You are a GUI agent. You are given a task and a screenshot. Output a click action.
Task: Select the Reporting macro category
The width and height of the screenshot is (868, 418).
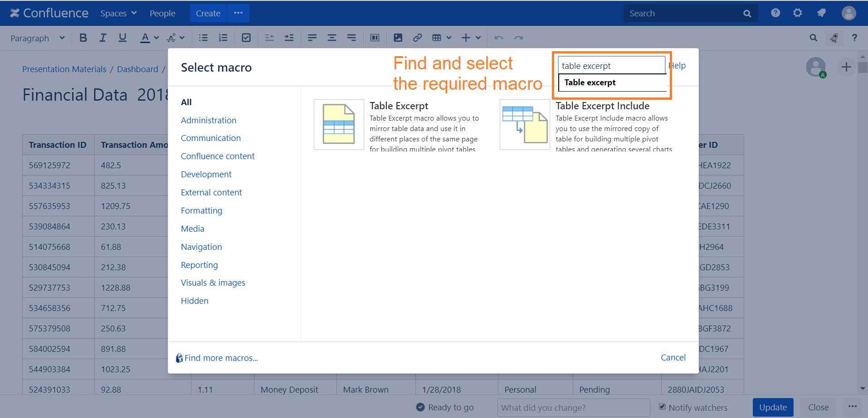click(199, 265)
